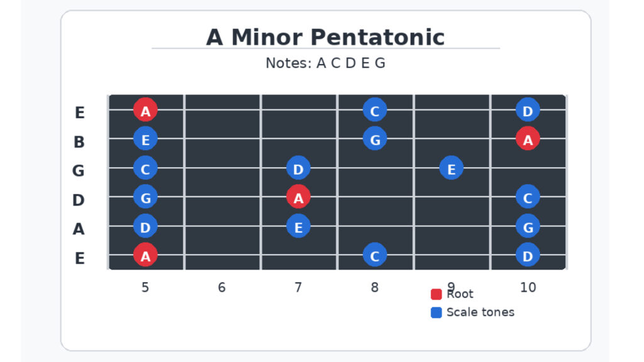
Task: Click the A root note on the B string
Action: (x=528, y=140)
